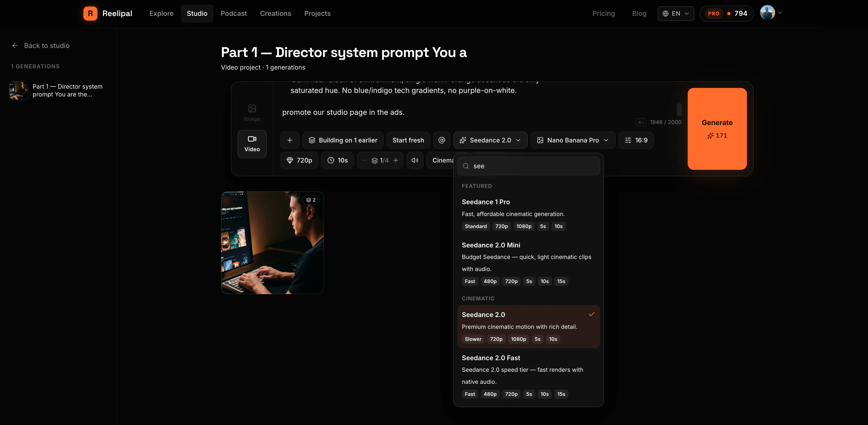Click the layers 1/4 batch count indicator
Screen dimensions: 868x425
click(380, 161)
